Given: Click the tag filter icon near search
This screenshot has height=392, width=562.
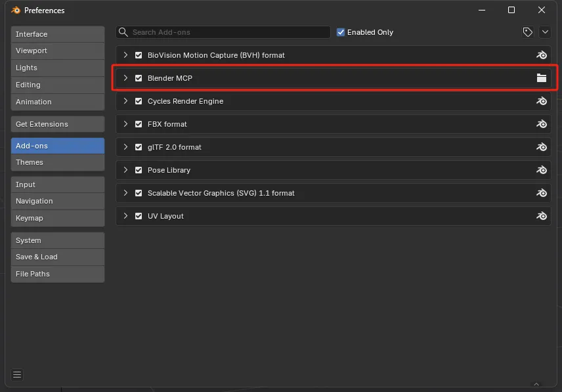Looking at the screenshot, I should [527, 32].
